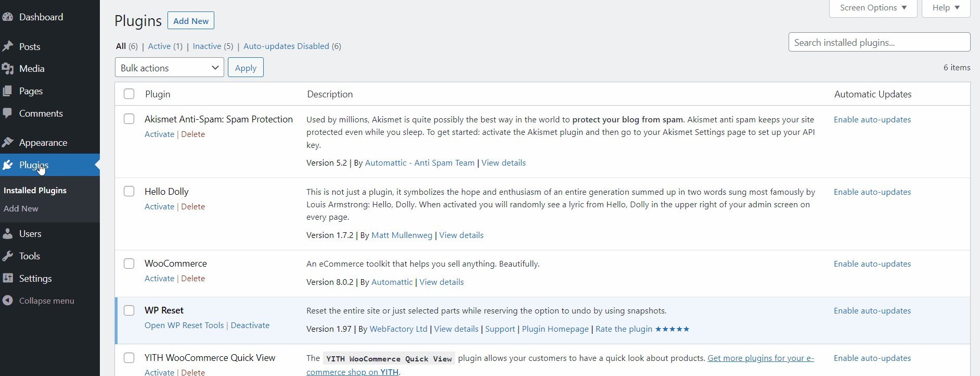Click Collapse menu text
The image size is (980, 376).
[47, 301]
